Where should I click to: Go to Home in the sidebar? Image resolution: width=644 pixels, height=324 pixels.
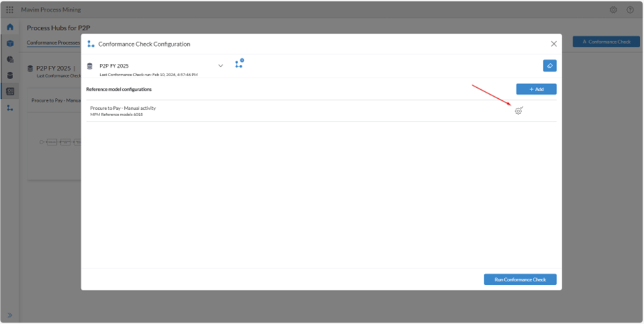click(10, 27)
